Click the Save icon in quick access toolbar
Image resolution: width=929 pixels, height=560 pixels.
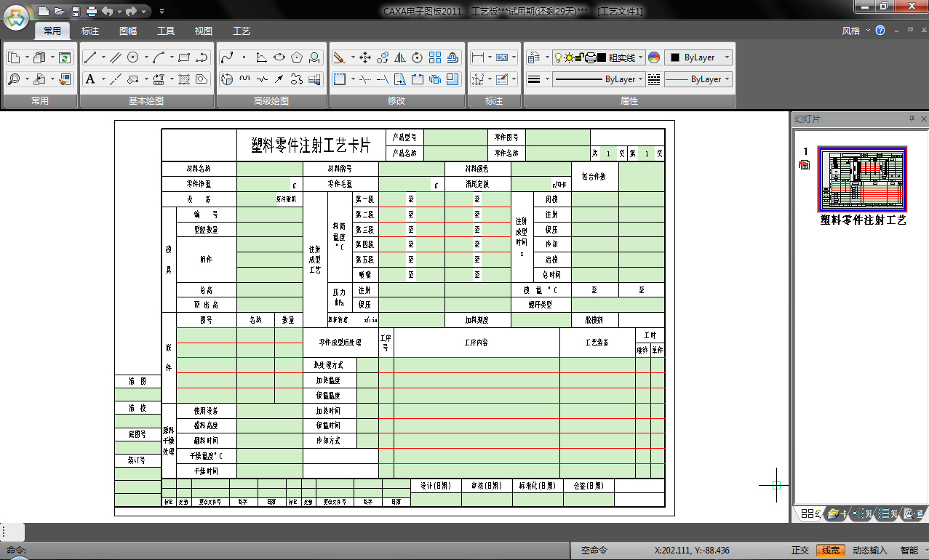pos(74,11)
